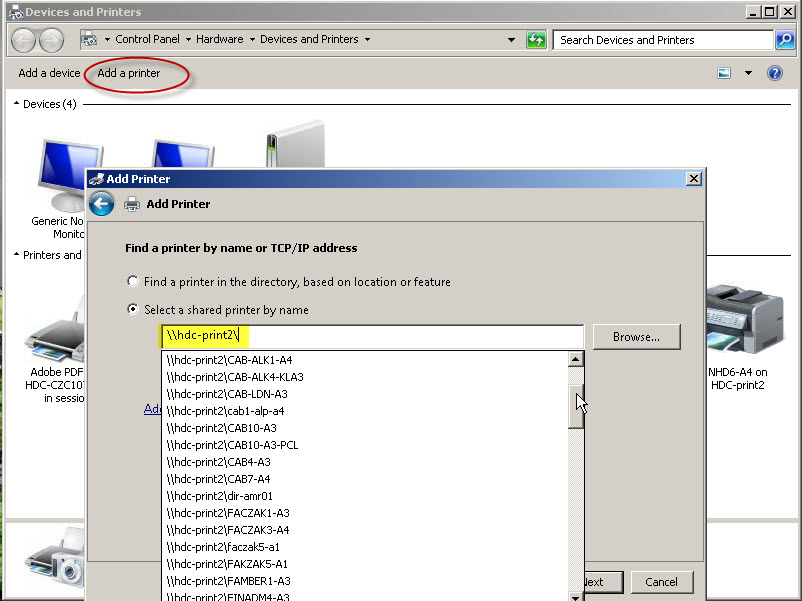Select 'Select a shared printer by name' option
Image resolution: width=802 pixels, height=601 pixels.
tap(133, 310)
